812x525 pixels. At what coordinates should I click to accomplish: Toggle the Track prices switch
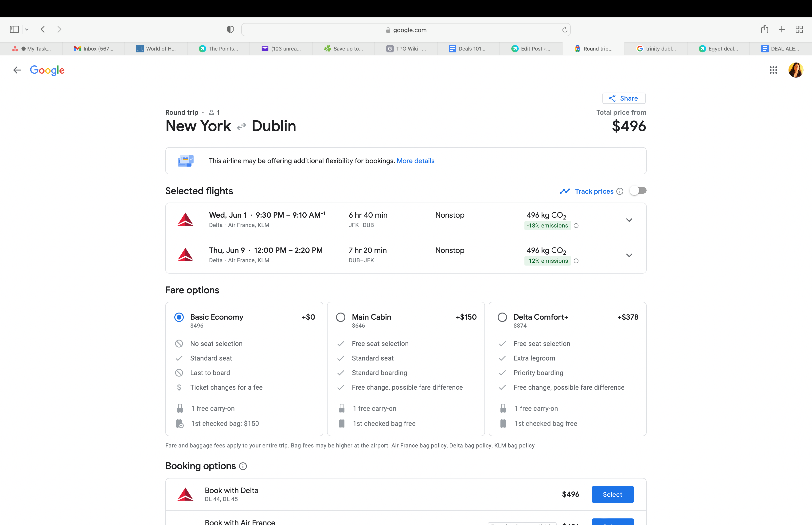pyautogui.click(x=638, y=191)
